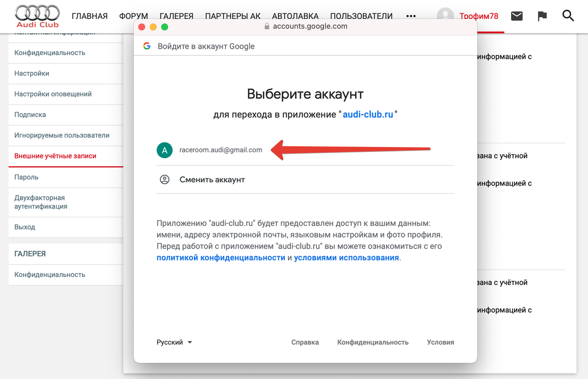Open the messages envelope icon
The image size is (588, 379).
coord(517,16)
